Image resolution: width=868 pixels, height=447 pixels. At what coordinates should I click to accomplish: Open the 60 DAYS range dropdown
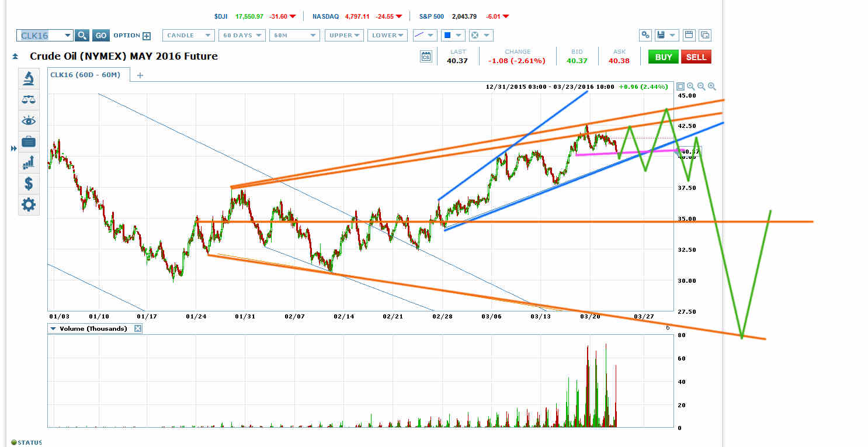(242, 36)
